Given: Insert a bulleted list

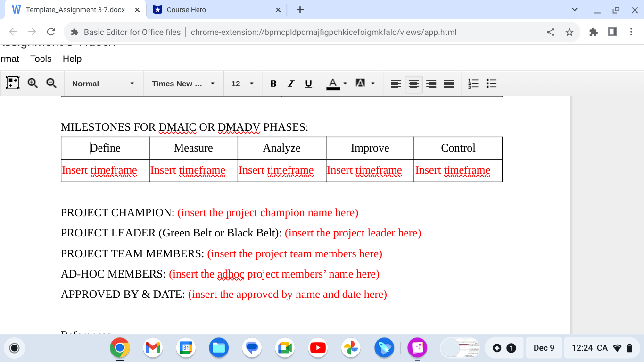Looking at the screenshot, I should pyautogui.click(x=491, y=84).
